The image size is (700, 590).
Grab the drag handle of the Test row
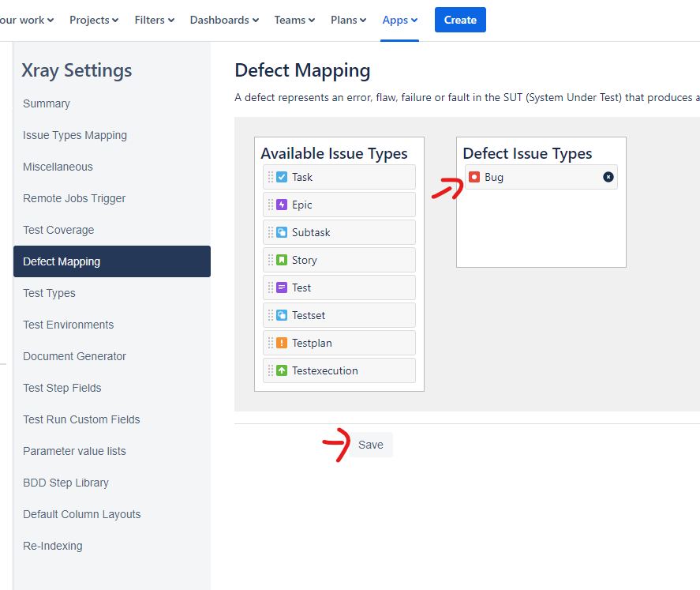tap(271, 288)
